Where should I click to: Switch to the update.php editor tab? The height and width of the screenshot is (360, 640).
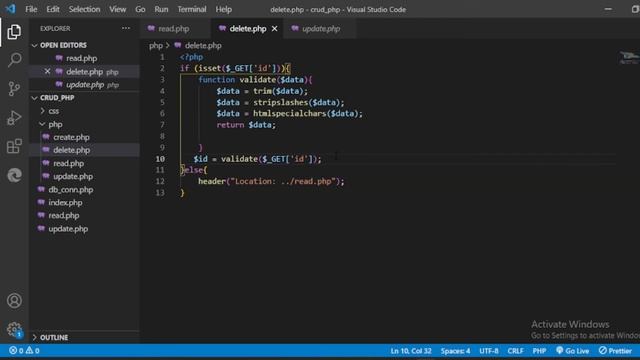coord(321,29)
